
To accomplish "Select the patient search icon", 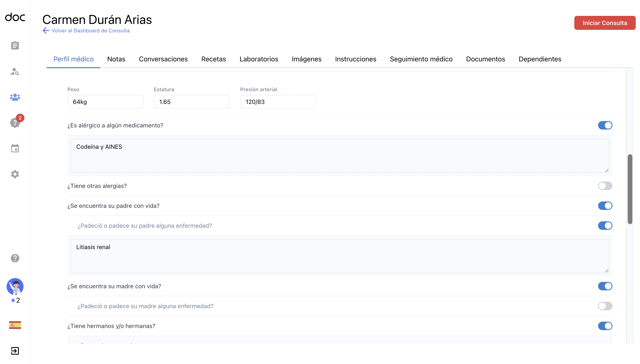I will click(x=15, y=72).
